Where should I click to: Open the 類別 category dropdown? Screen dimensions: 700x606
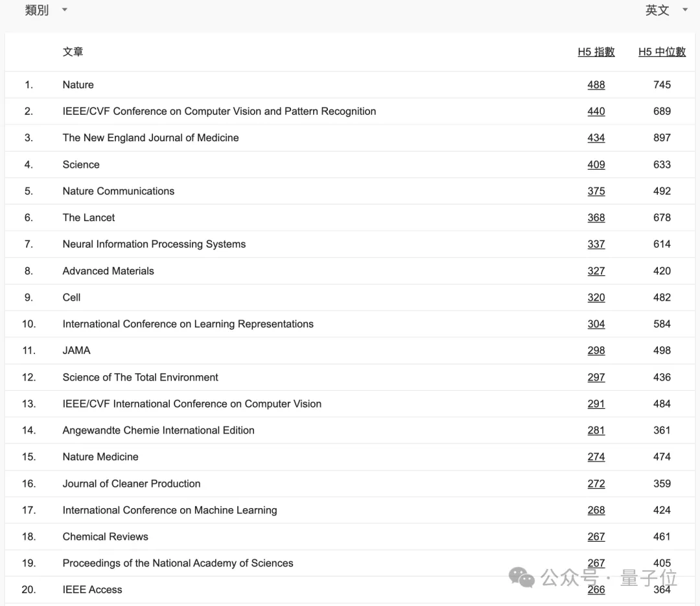tap(46, 10)
